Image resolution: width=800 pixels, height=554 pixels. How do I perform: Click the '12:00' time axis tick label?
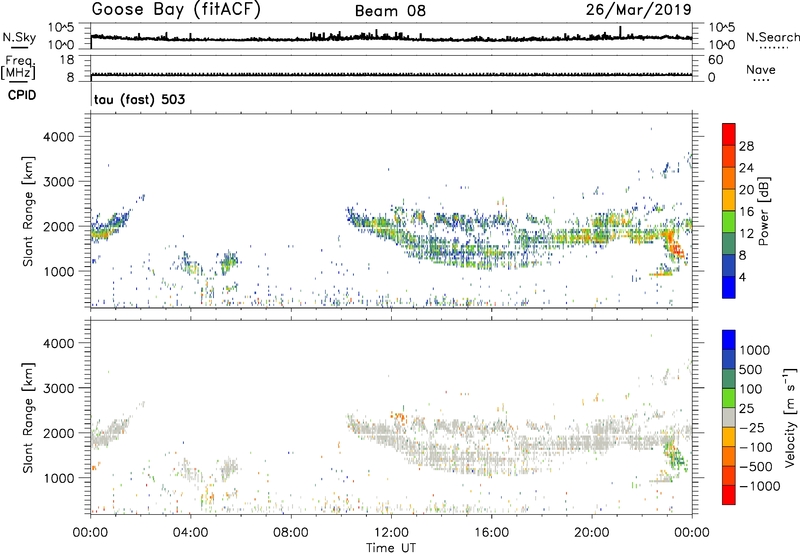[x=391, y=533]
